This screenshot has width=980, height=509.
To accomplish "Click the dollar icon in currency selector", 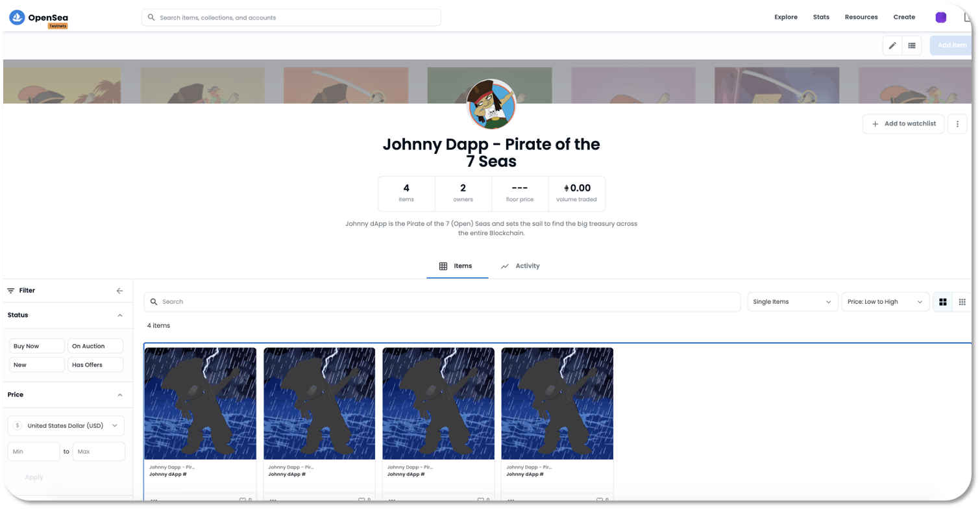I will pyautogui.click(x=18, y=426).
